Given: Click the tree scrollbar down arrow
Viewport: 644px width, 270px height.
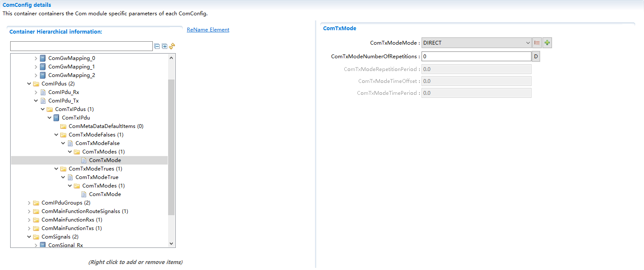Looking at the screenshot, I should point(172,244).
